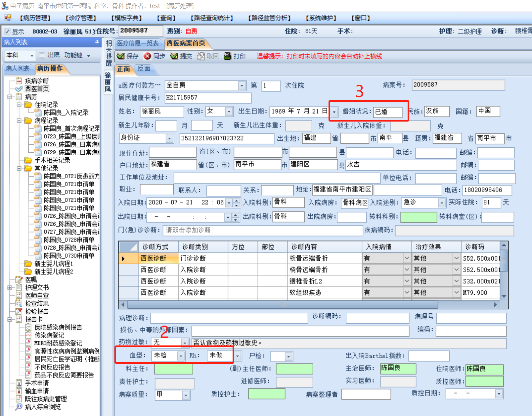The height and width of the screenshot is (416, 532).
Task: Open the 【诊疗管理】 menu
Action: pyautogui.click(x=81, y=18)
